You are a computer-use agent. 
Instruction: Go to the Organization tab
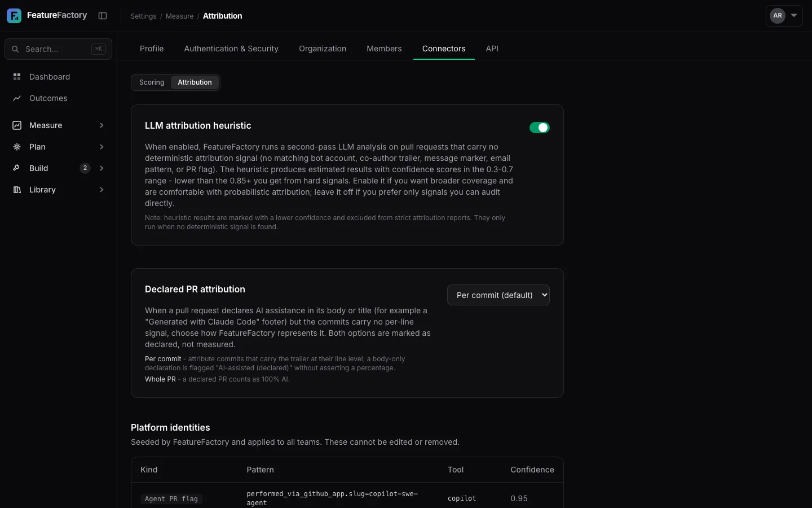pyautogui.click(x=323, y=49)
